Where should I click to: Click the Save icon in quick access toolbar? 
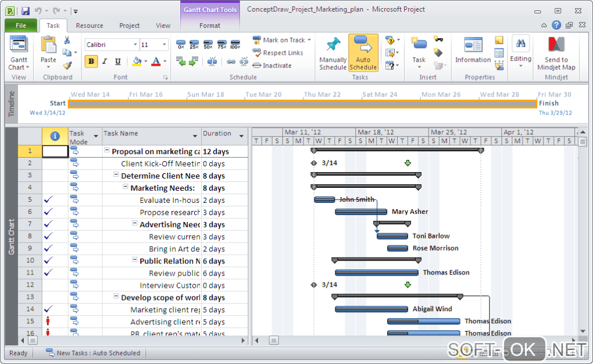(26, 10)
